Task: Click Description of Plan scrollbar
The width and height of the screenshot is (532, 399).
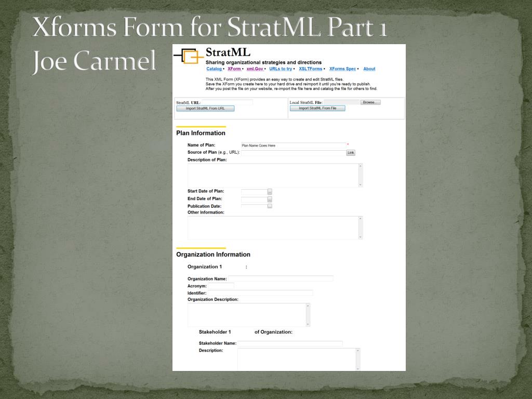Action: point(361,175)
